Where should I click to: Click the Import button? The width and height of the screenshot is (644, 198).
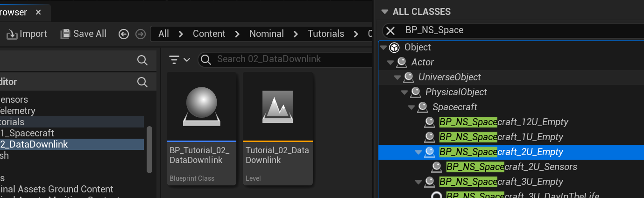(27, 34)
